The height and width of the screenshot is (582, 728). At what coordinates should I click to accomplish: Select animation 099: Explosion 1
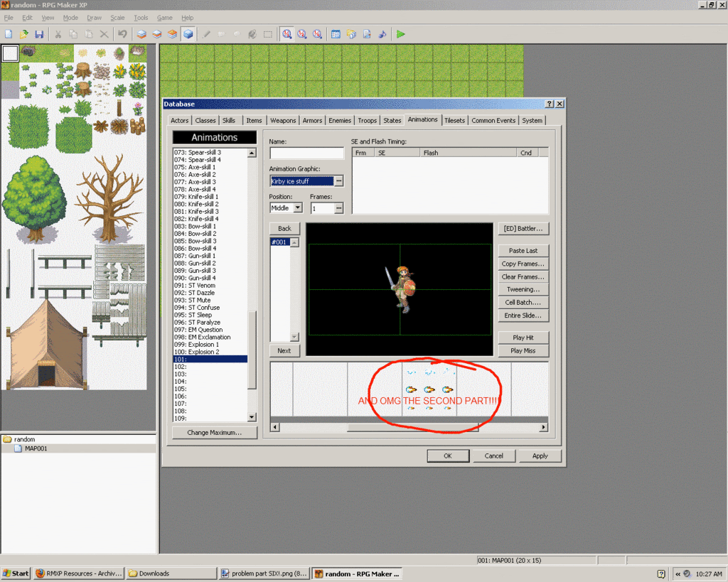(210, 345)
